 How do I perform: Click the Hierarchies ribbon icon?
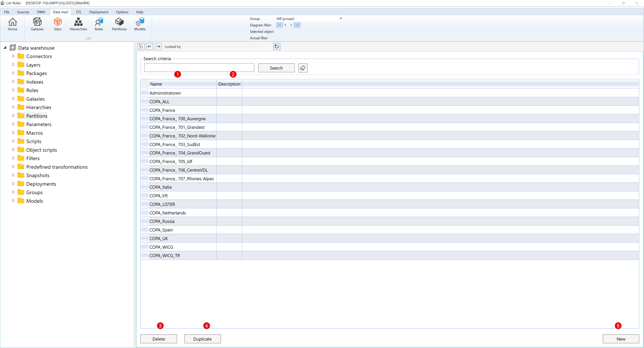coord(78,24)
